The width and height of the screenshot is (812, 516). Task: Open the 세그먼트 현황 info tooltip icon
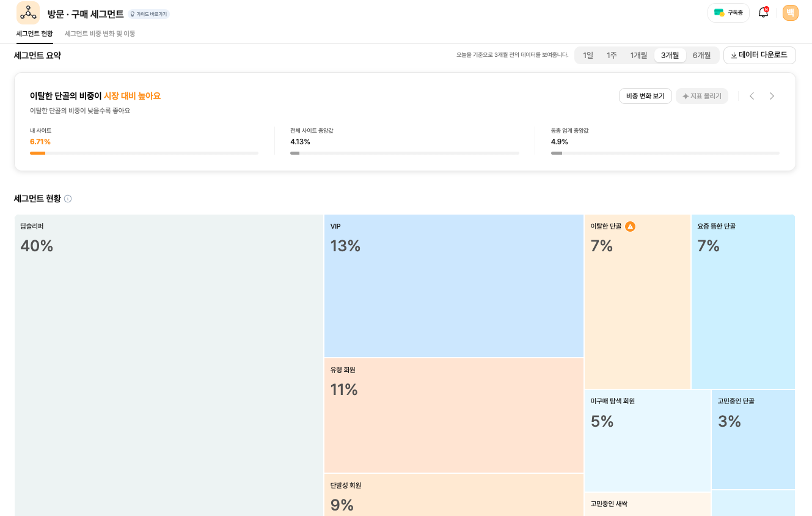coord(68,198)
